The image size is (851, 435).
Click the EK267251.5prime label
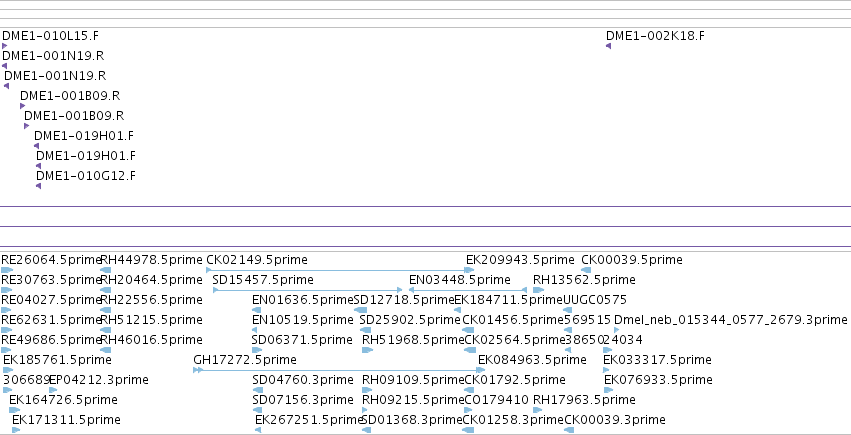(308, 420)
